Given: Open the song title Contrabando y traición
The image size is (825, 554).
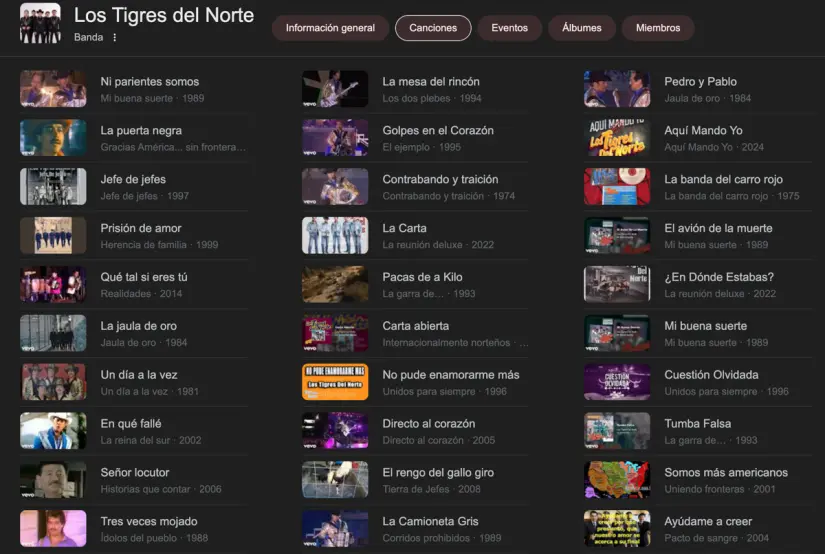Looking at the screenshot, I should [440, 179].
